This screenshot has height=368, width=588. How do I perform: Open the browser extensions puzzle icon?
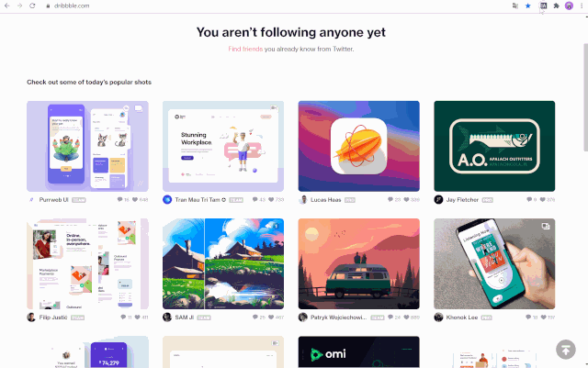556,6
